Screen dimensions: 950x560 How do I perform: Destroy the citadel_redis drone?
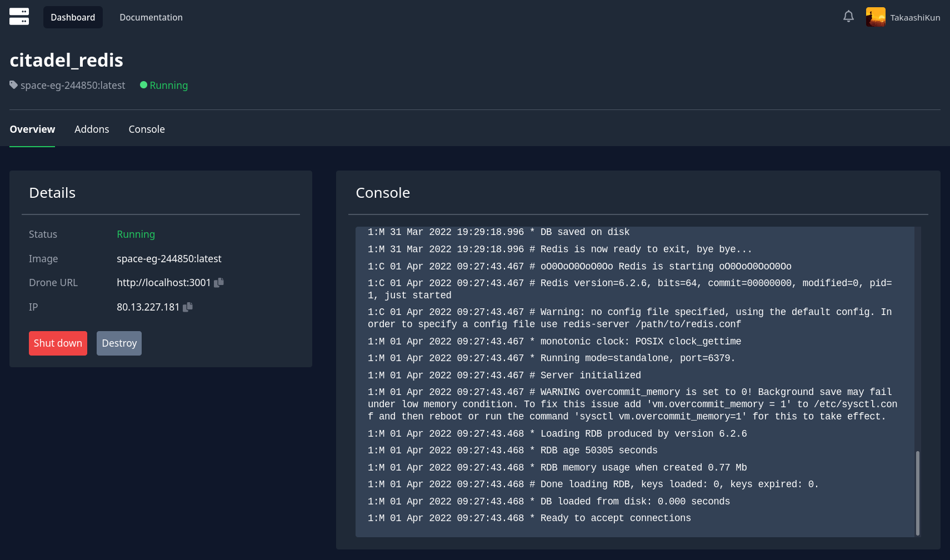coord(119,343)
